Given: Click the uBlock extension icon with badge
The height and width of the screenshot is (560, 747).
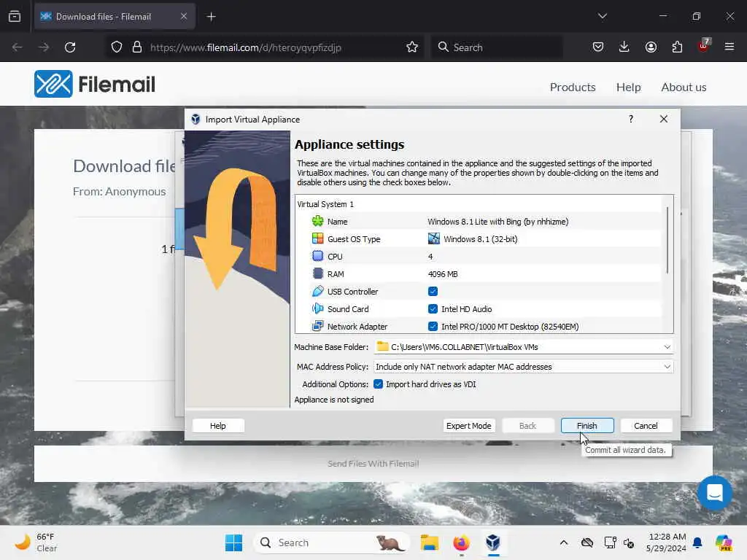Looking at the screenshot, I should coord(704,46).
